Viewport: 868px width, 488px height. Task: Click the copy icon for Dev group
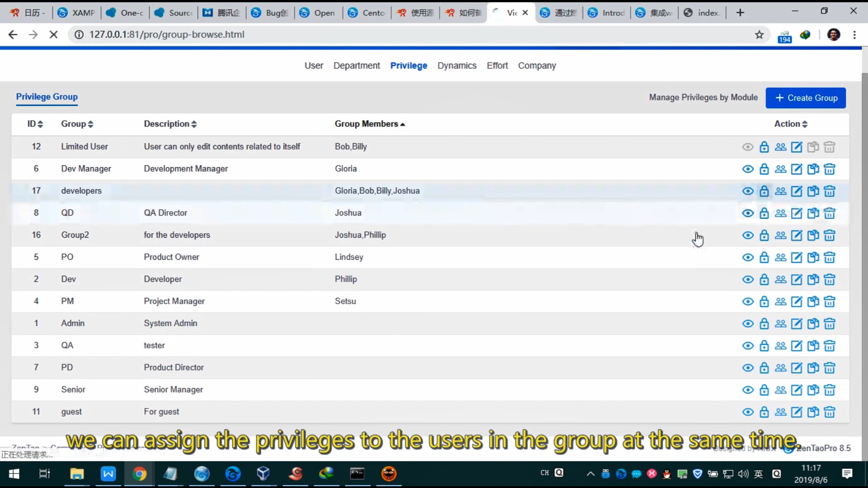click(814, 279)
